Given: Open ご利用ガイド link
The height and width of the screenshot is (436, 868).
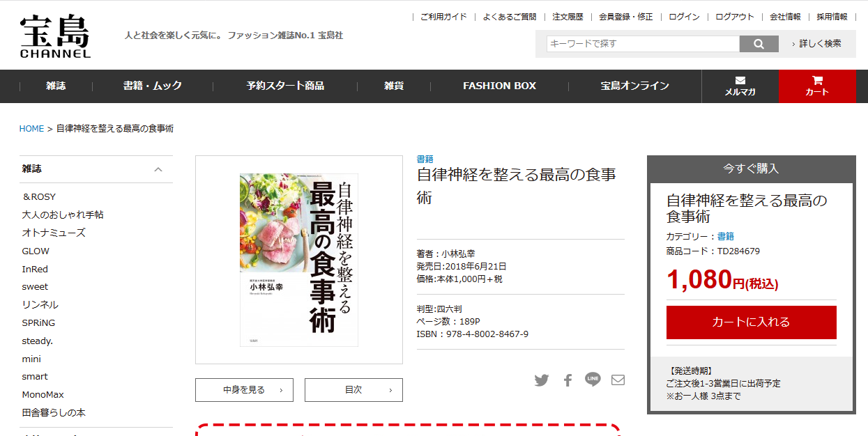Looking at the screenshot, I should point(443,17).
